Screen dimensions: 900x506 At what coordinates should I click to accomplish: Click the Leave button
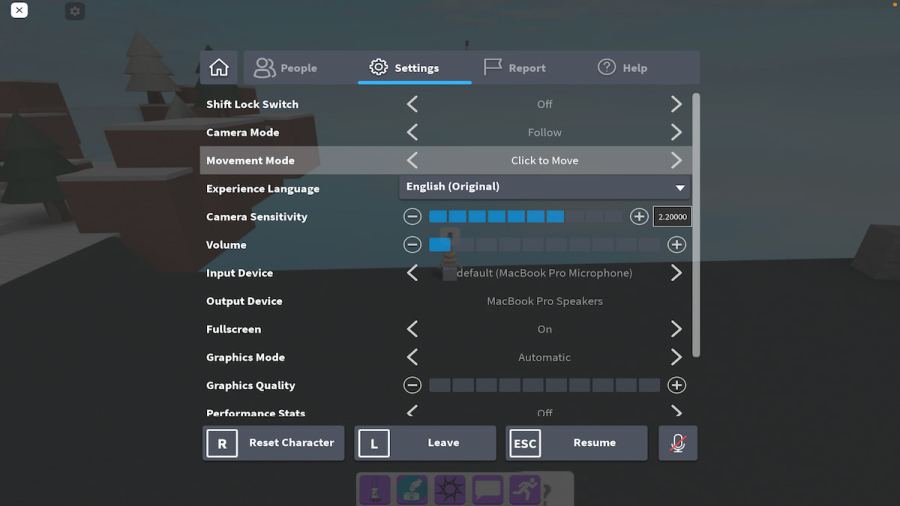[x=425, y=443]
